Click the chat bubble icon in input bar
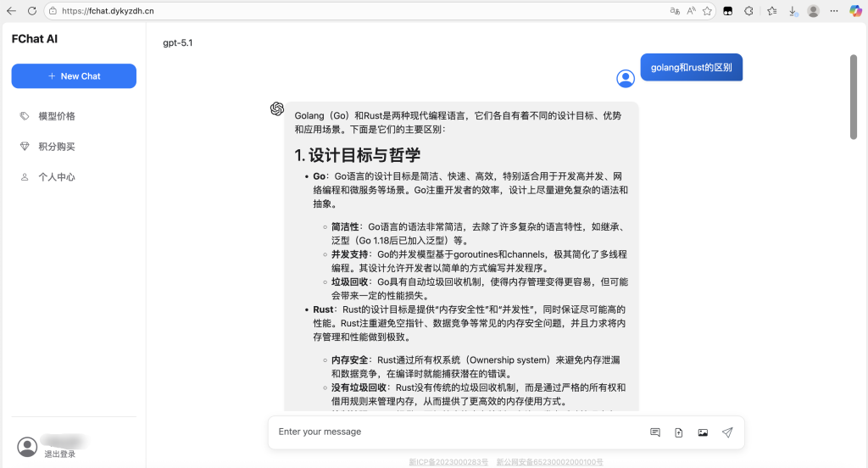This screenshot has width=868, height=468. 655,432
